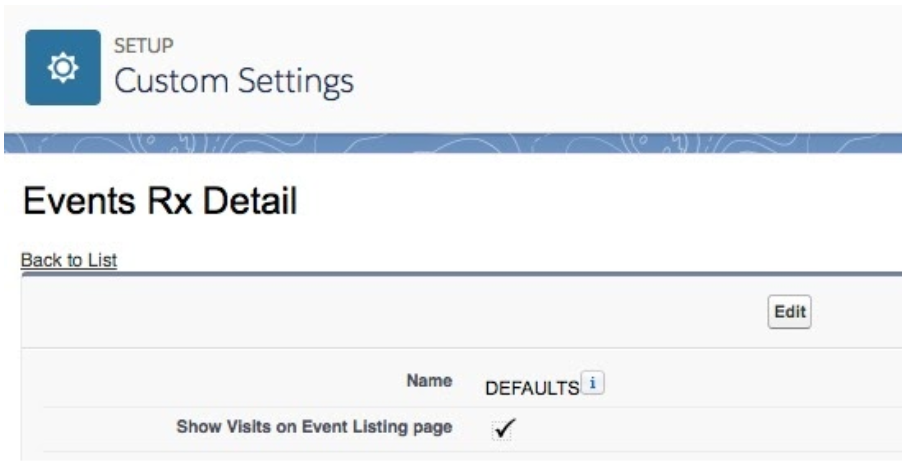Click the black checkmark in the Show Visits row

[x=504, y=429]
